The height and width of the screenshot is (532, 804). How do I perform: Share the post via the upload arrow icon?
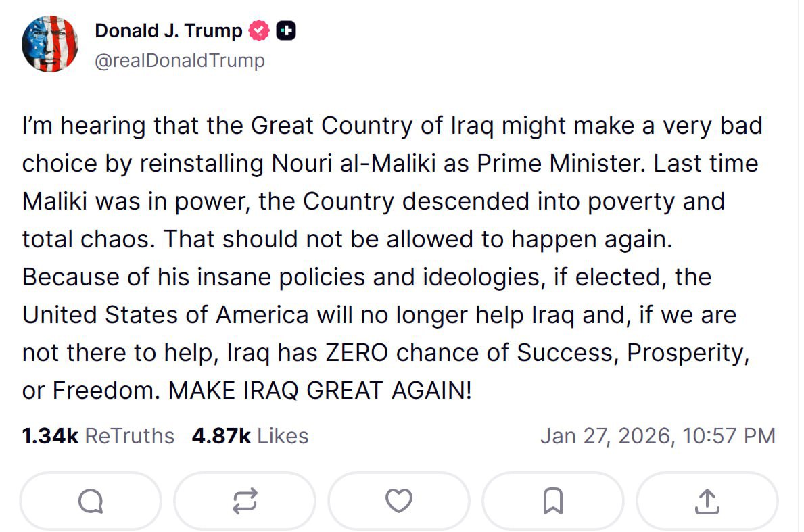(x=707, y=500)
